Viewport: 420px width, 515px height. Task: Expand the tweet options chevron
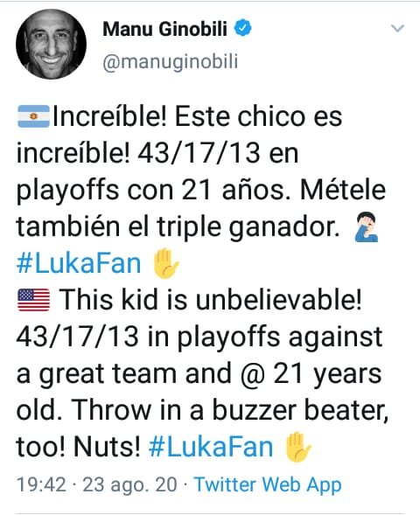[x=397, y=29]
